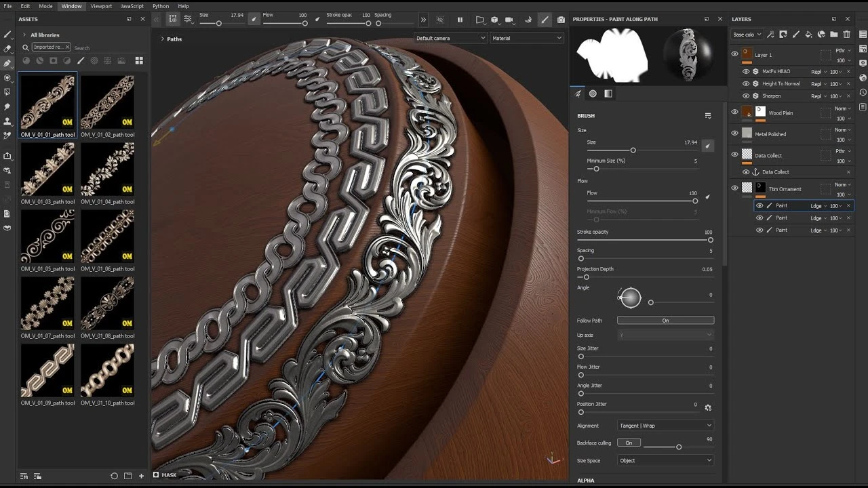The height and width of the screenshot is (488, 868).
Task: Open the Base color channel dropdown
Action: 747,34
